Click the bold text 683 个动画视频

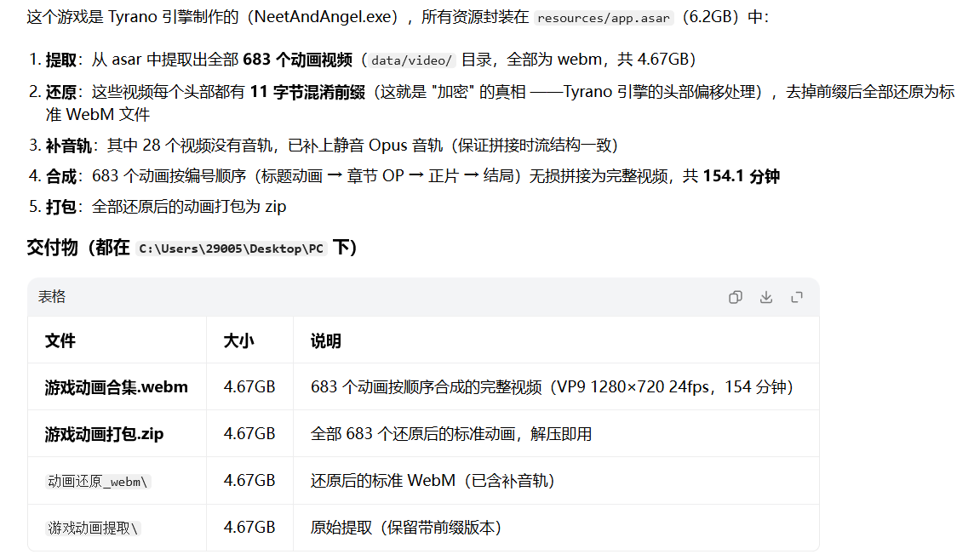[x=297, y=60]
